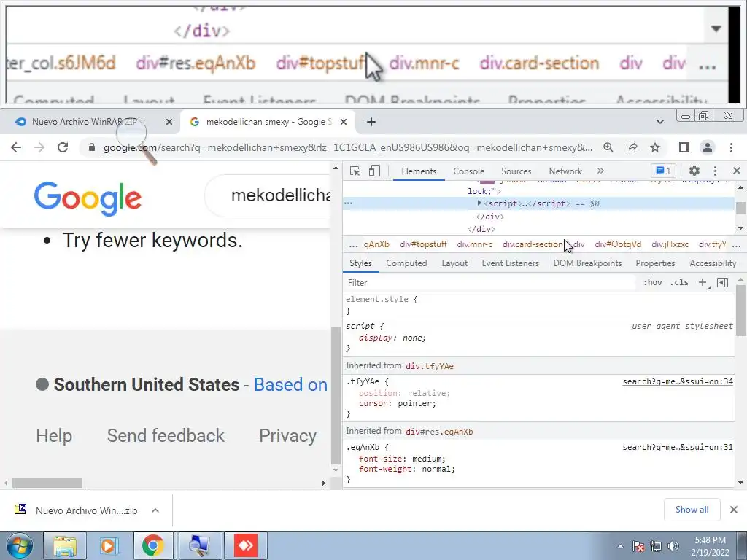The image size is (747, 560).
Task: Bookmark this page with the star icon
Action: pyautogui.click(x=655, y=147)
